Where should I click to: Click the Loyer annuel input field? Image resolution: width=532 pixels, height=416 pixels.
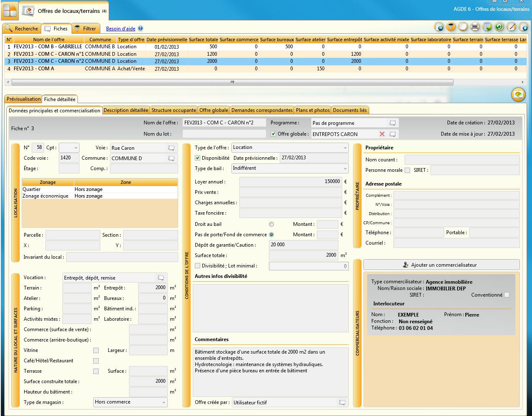click(x=291, y=181)
